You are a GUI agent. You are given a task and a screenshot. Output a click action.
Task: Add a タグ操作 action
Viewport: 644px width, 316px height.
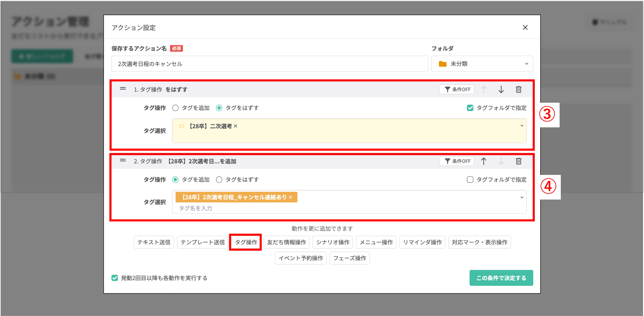(246, 242)
